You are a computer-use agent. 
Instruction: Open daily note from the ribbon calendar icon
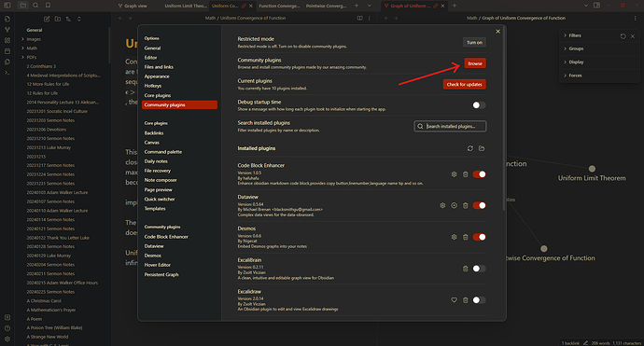tap(7, 51)
